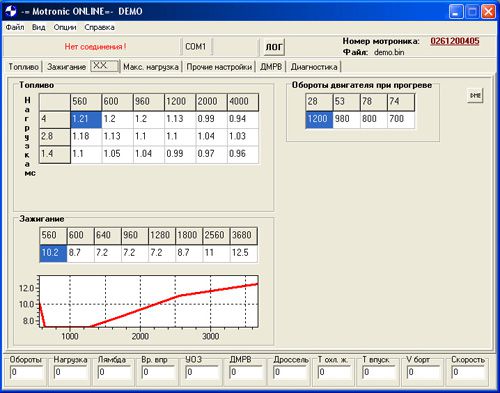The image size is (500, 393).
Task: Select fuel cell 1.05
Action: pyautogui.click(x=117, y=154)
